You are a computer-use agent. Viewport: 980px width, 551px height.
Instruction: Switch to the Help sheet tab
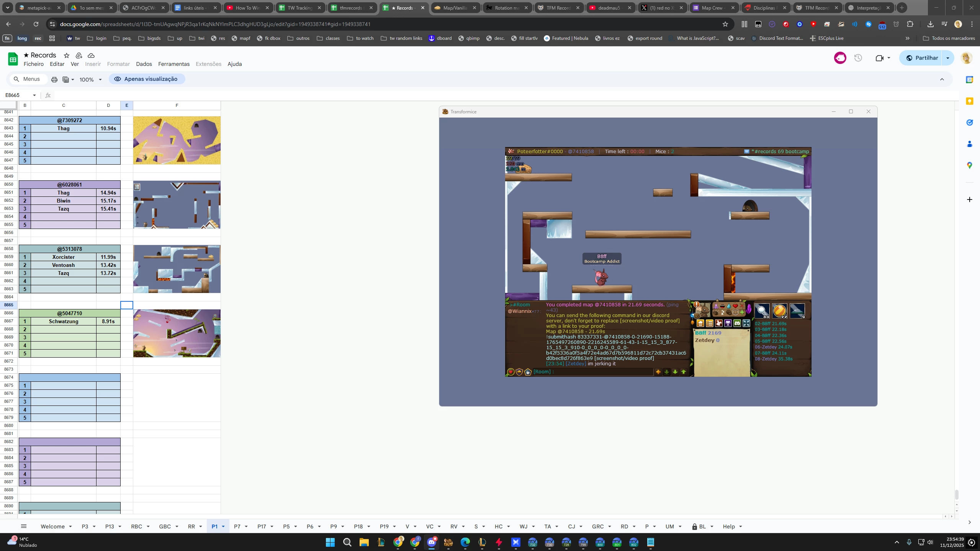729,526
